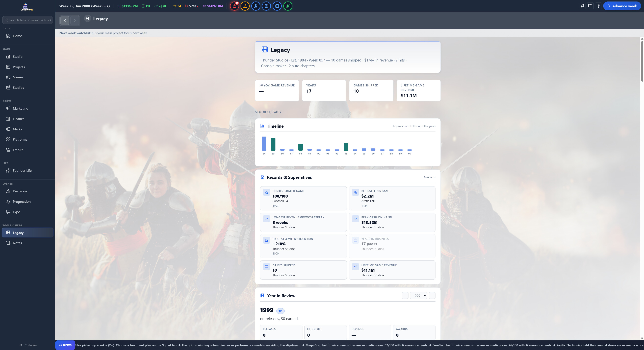Navigate back with the left chevron button

point(65,20)
